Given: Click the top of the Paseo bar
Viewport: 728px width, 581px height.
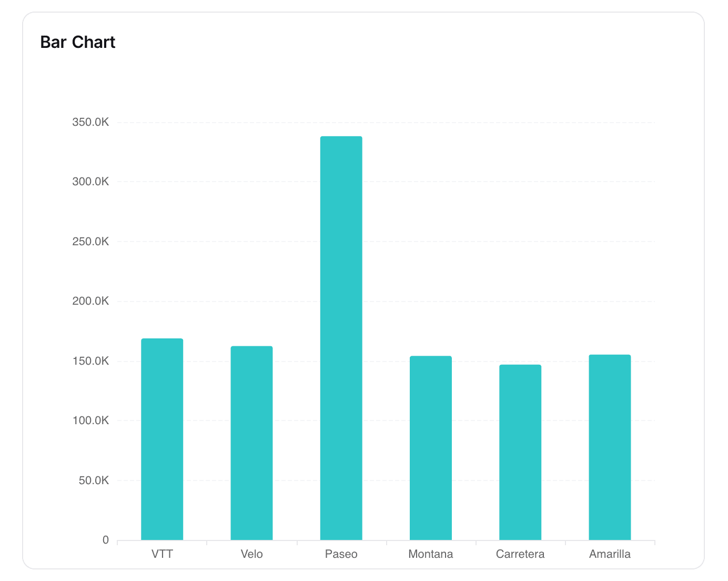Looking at the screenshot, I should point(341,138).
